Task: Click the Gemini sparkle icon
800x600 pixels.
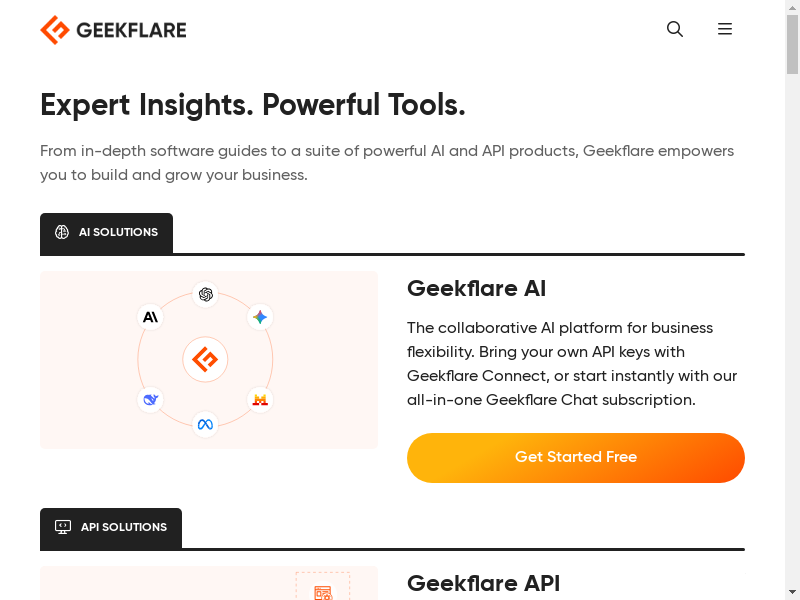Action: point(260,317)
